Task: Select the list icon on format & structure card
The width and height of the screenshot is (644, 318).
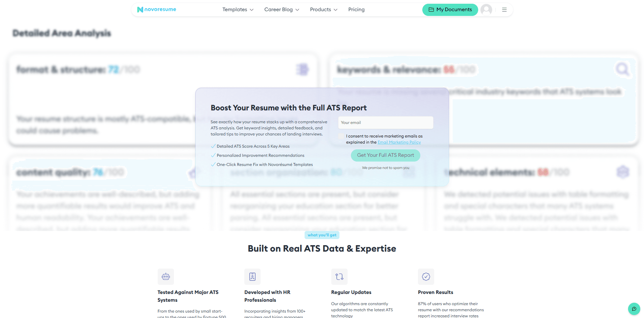Action: (302, 69)
